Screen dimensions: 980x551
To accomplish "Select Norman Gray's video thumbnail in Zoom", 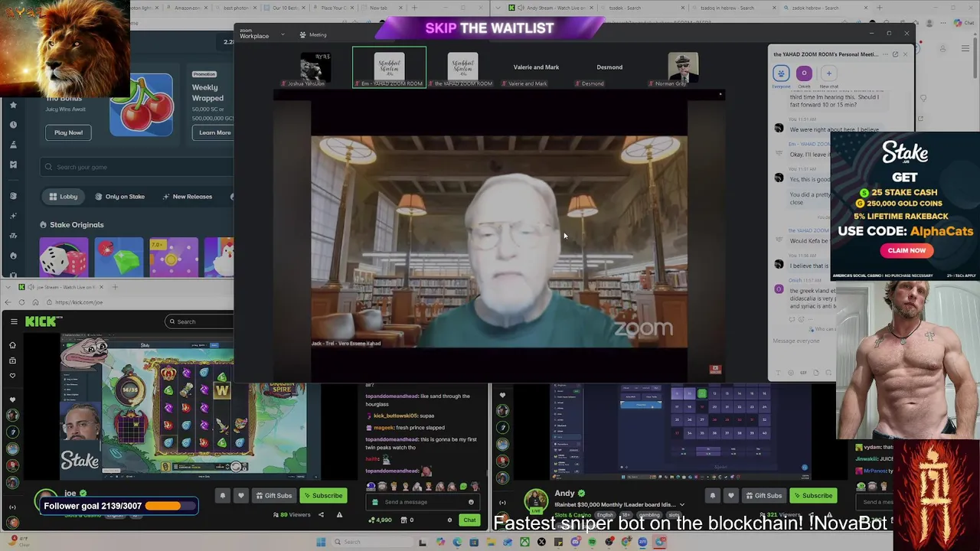I will [683, 67].
